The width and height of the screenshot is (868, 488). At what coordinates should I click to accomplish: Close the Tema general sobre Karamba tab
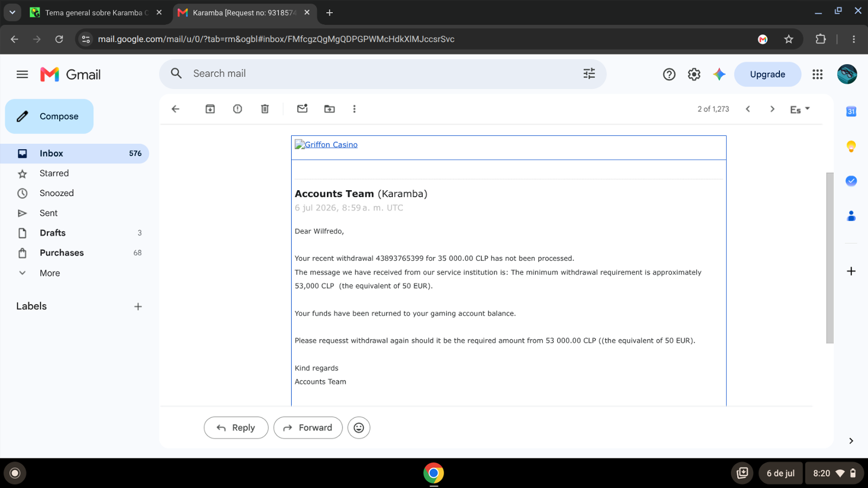159,12
